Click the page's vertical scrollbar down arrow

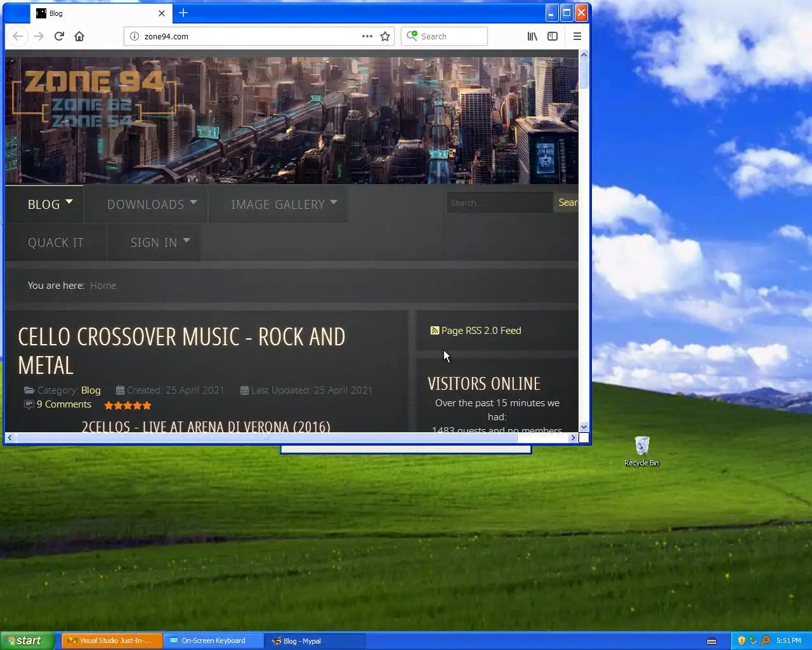pyautogui.click(x=584, y=427)
